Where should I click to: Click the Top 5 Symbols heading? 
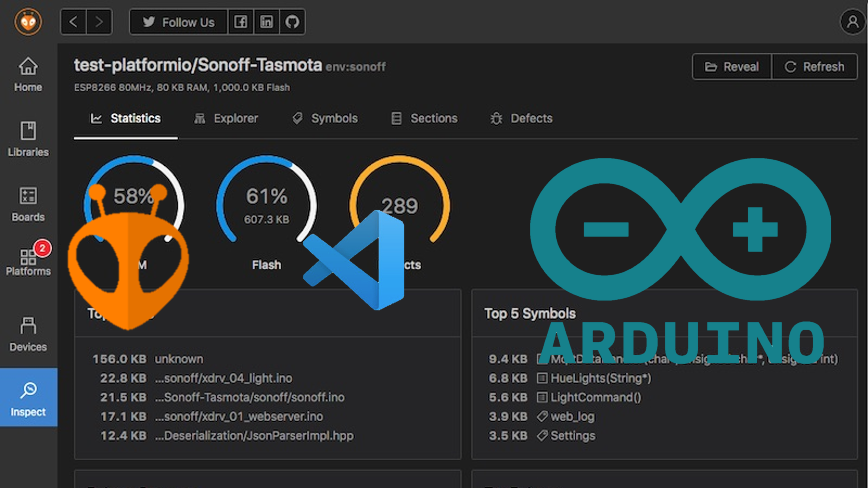tap(530, 313)
